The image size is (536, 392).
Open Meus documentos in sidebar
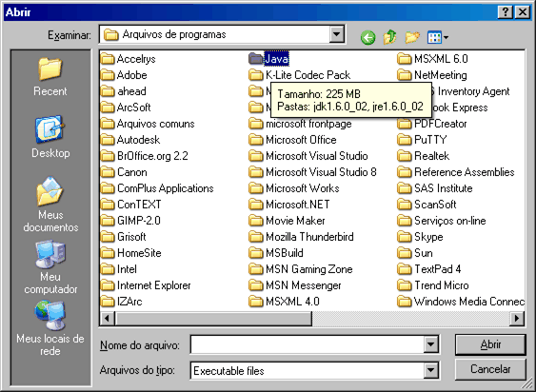(x=50, y=205)
